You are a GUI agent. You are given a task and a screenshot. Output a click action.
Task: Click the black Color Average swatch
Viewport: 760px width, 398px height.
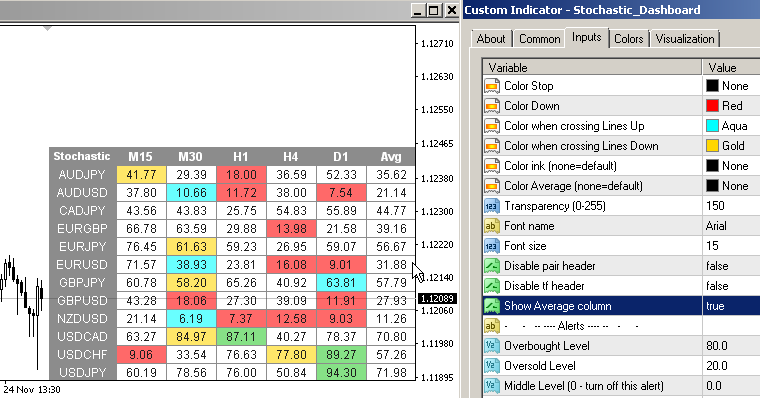(712, 186)
